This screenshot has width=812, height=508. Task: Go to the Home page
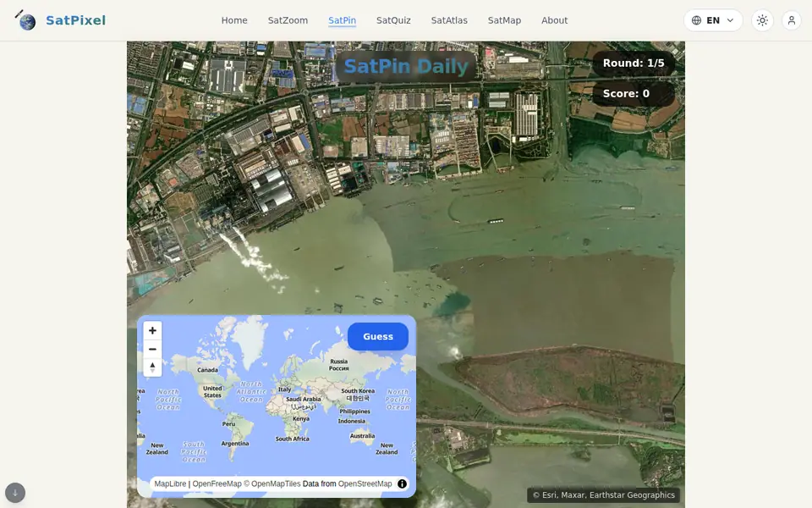coord(234,20)
